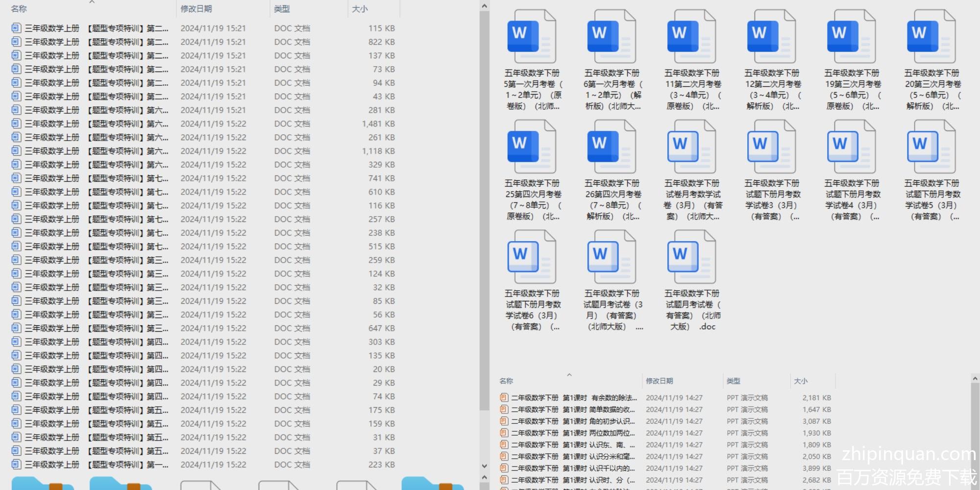Click the 类型 column header in PPT list
980x490 pixels.
[x=734, y=381]
